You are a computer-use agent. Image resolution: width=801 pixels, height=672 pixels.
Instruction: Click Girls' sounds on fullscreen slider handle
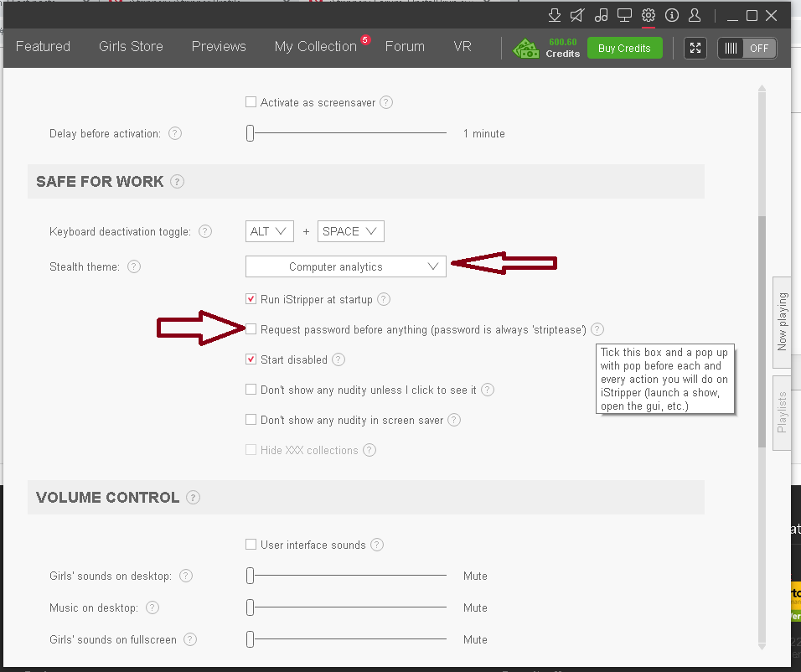click(250, 639)
